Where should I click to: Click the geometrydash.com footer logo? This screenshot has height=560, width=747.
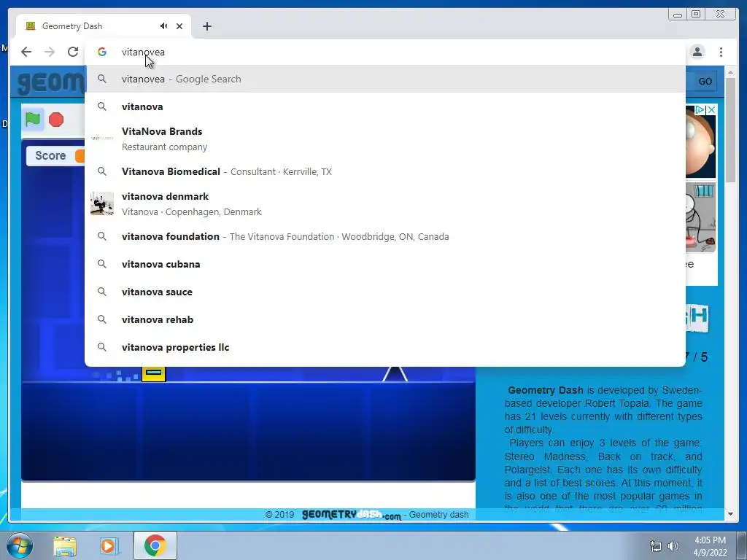click(x=352, y=515)
